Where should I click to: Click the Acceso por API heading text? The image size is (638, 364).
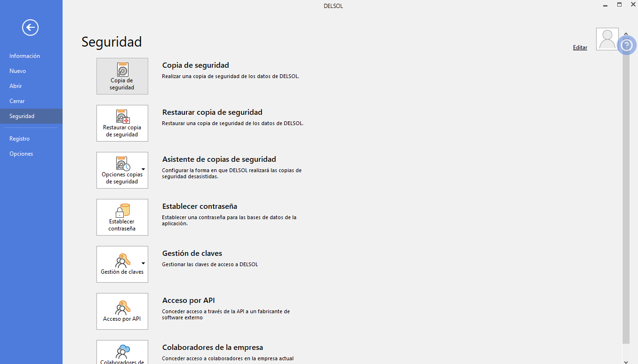(189, 301)
